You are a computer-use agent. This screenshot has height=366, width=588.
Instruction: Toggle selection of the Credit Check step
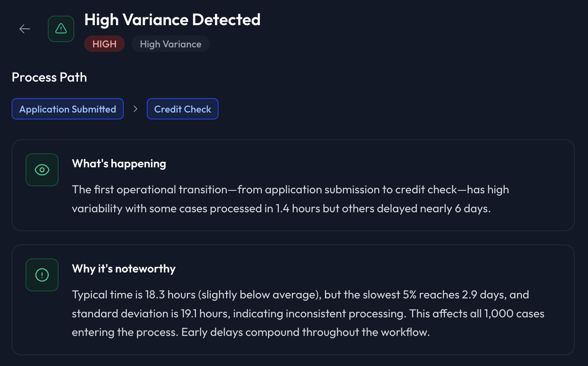183,109
